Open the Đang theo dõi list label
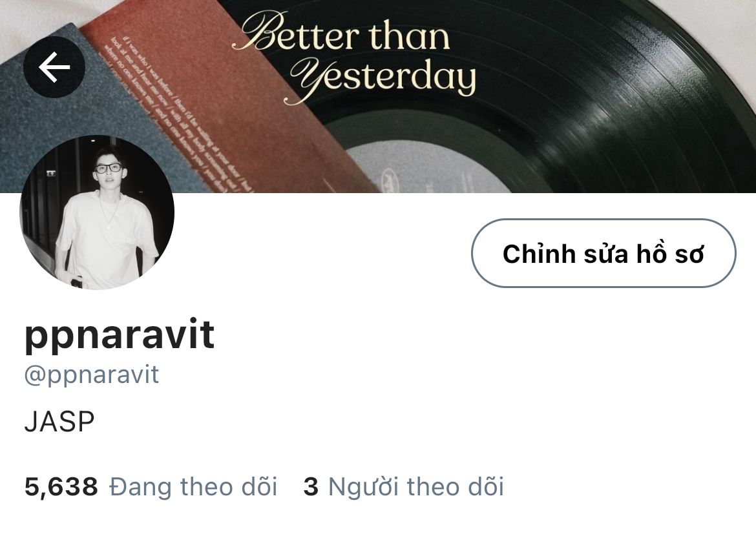 coord(193,486)
